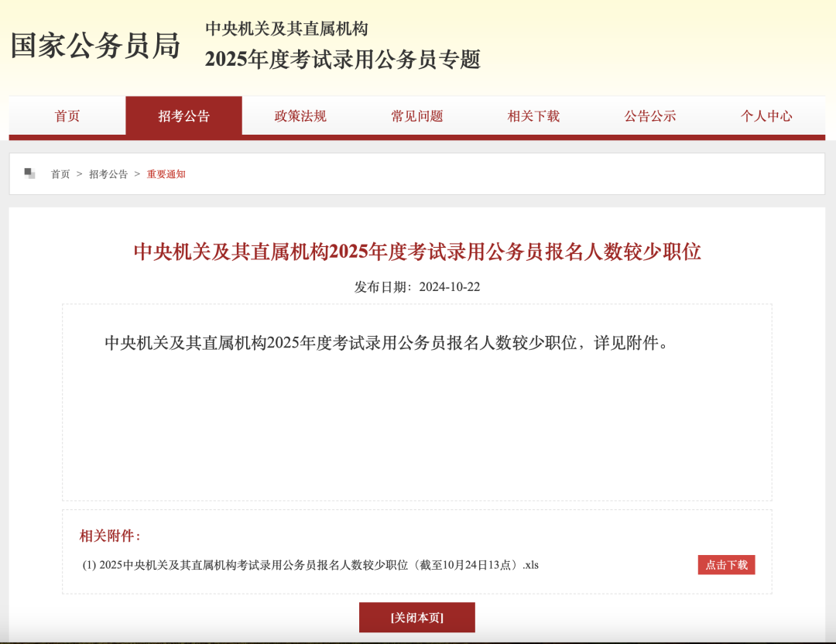
Task: Open the 个人中心 tab
Action: tap(766, 115)
